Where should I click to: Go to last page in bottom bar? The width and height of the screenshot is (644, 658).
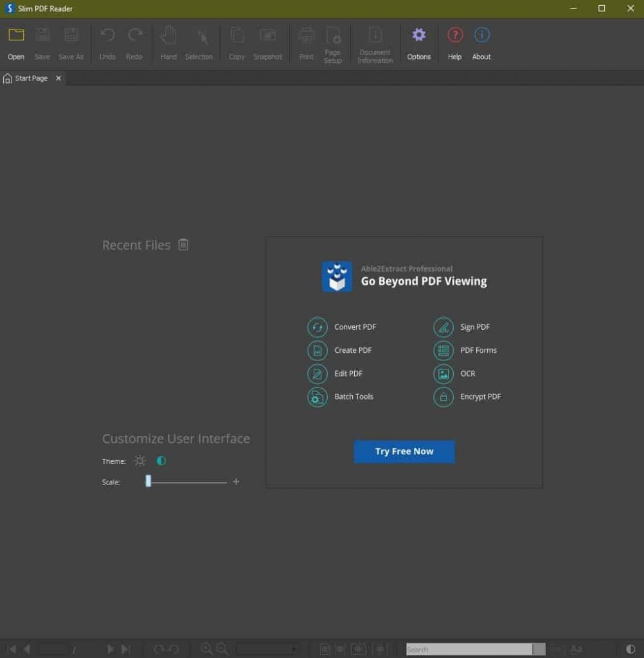click(x=125, y=649)
